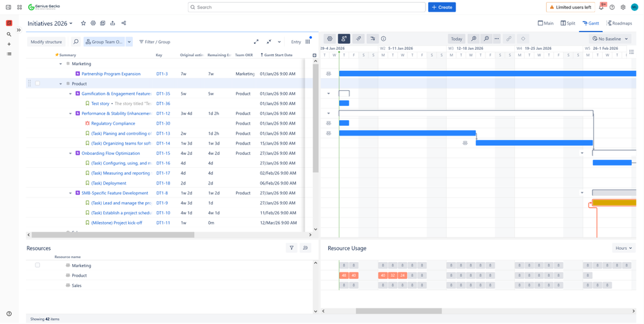
Task: Collapse the Marketing group row
Action: [x=61, y=64]
